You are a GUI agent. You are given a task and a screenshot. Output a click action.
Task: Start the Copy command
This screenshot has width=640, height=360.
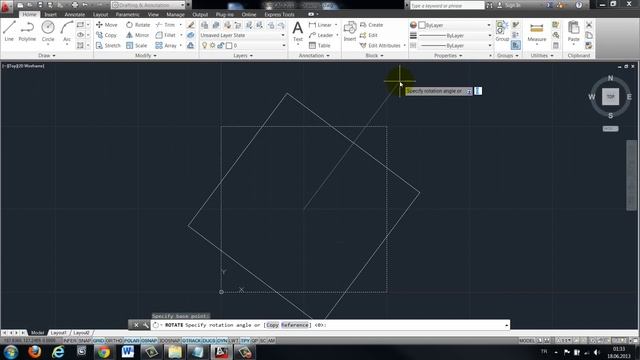point(107,36)
